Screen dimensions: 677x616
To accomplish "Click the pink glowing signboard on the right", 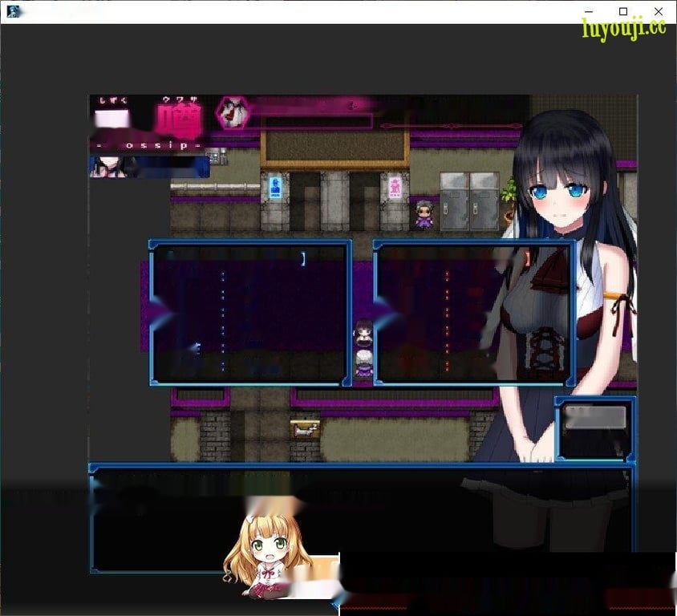I will pos(396,185).
